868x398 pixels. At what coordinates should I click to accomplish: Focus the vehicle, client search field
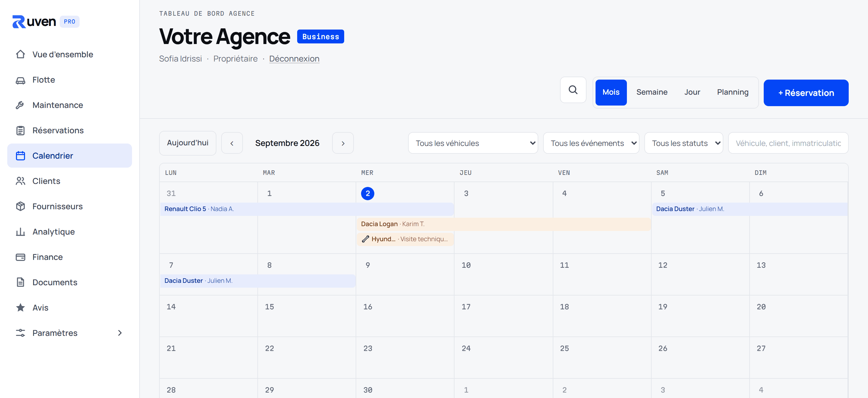tap(788, 143)
